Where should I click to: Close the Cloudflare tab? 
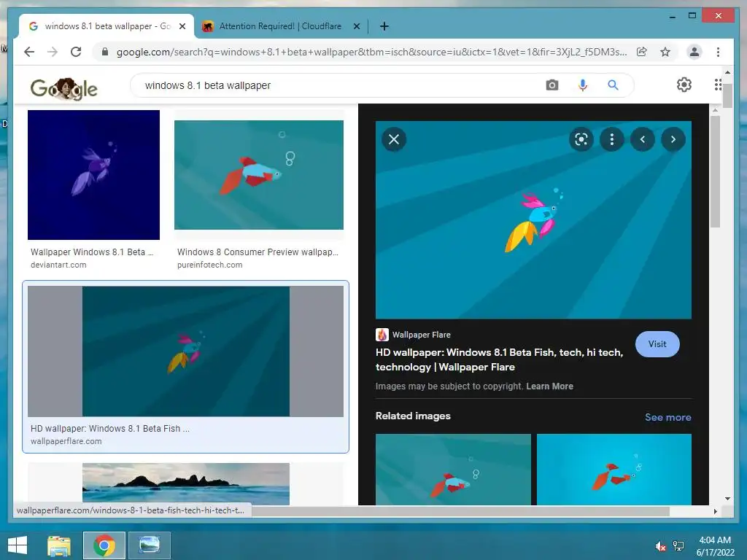356,26
